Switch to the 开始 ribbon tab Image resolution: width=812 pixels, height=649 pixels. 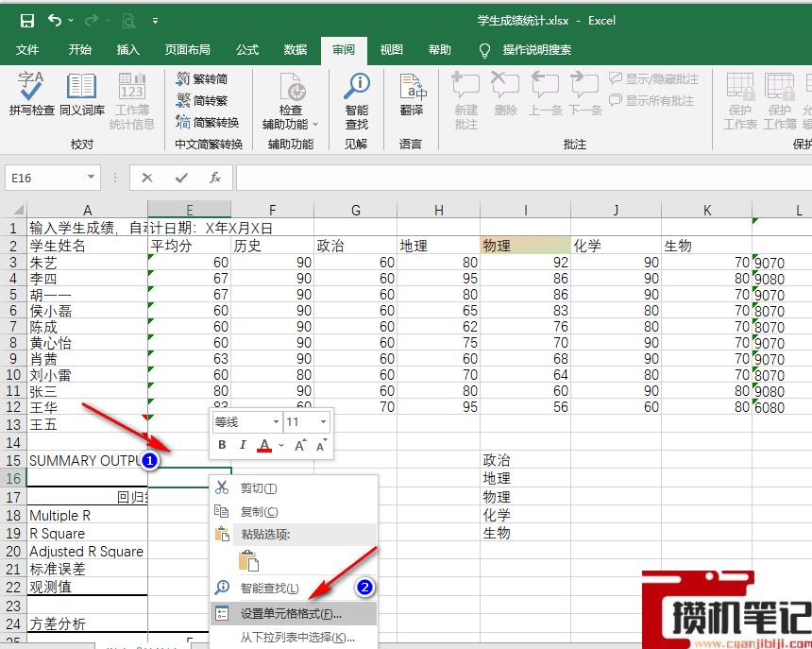tap(79, 50)
